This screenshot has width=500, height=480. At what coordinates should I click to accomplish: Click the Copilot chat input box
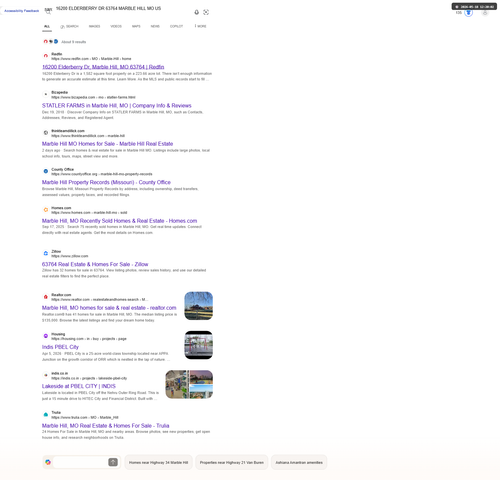[80, 462]
